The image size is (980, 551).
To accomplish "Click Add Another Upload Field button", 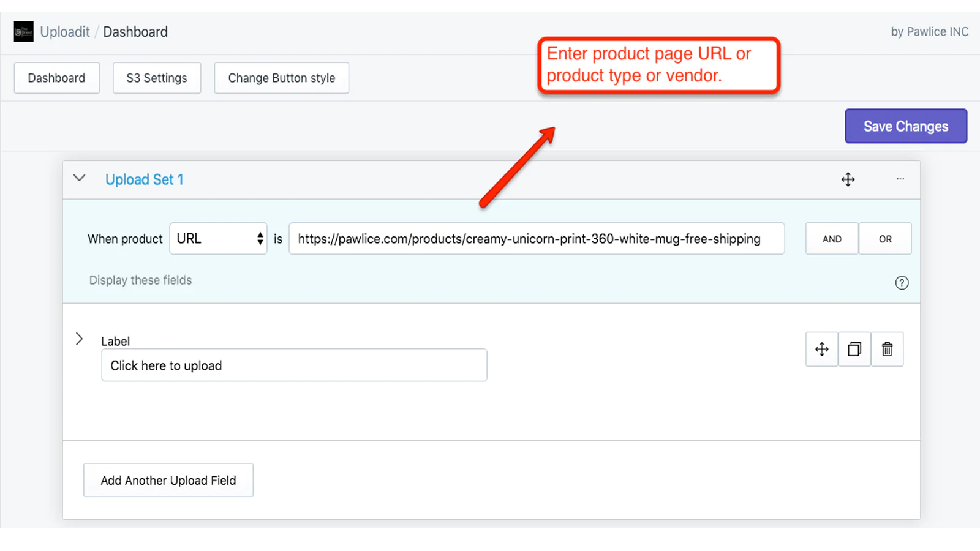I will (168, 481).
